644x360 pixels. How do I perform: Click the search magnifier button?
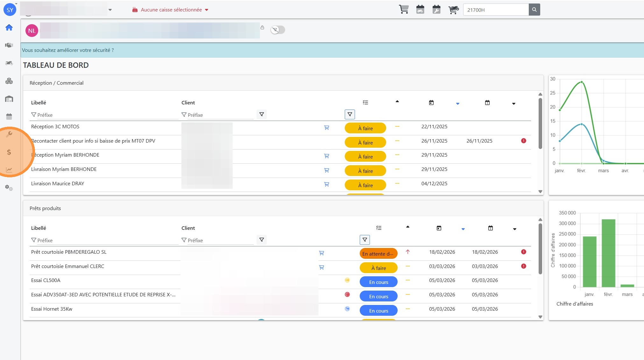click(534, 10)
